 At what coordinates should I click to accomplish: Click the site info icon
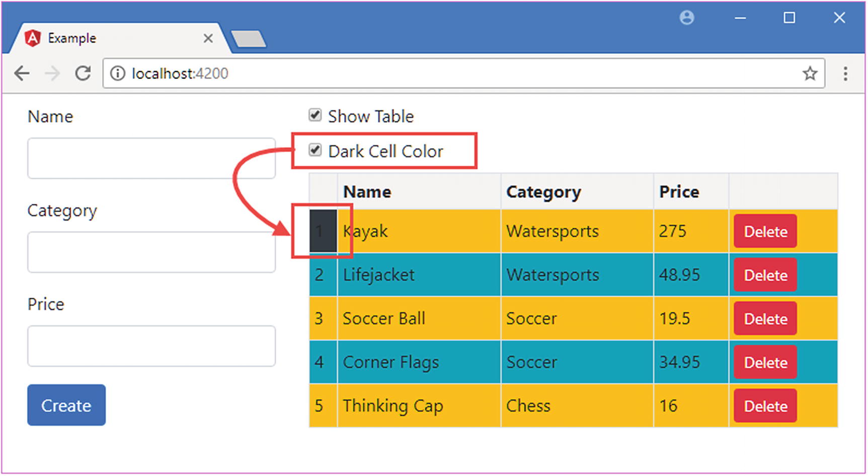[x=117, y=74]
